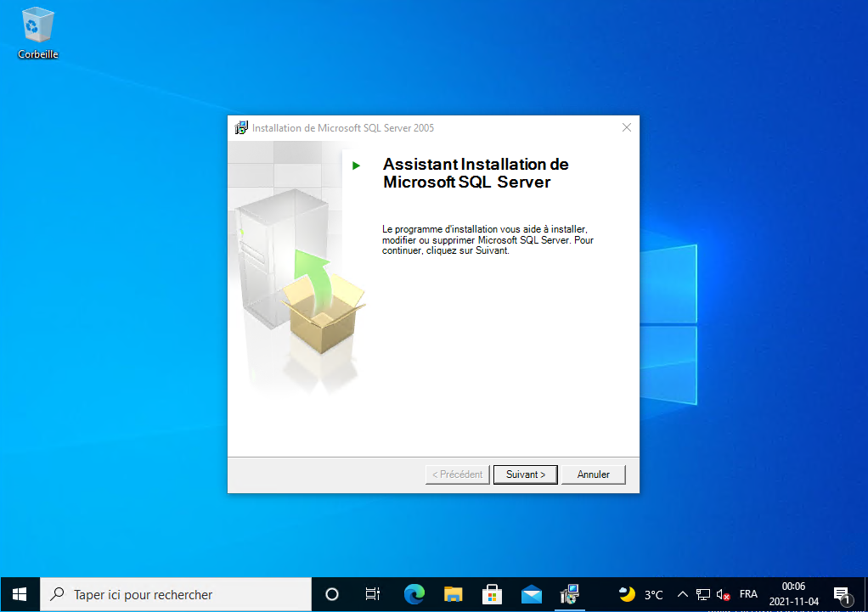Click the installer icon in the title bar
The height and width of the screenshot is (612, 868).
point(241,128)
